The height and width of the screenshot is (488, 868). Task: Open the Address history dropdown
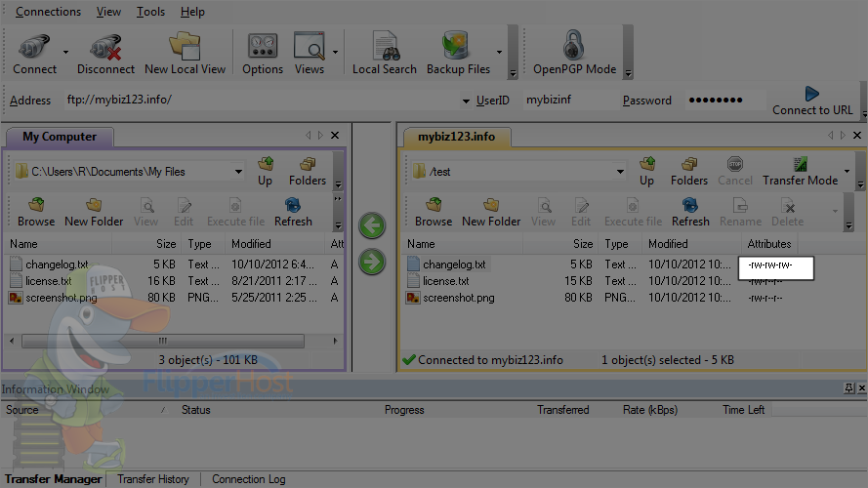pos(466,101)
